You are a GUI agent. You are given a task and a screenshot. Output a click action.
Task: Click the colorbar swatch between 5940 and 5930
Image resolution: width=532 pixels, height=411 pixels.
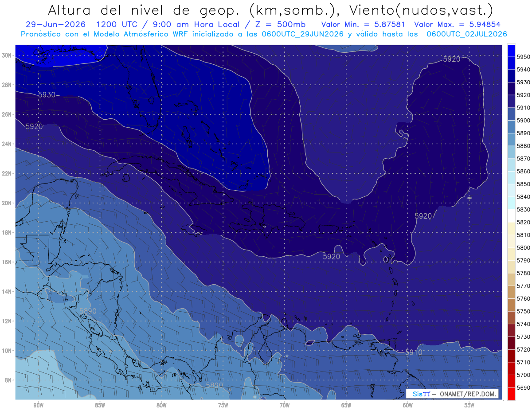511,76
